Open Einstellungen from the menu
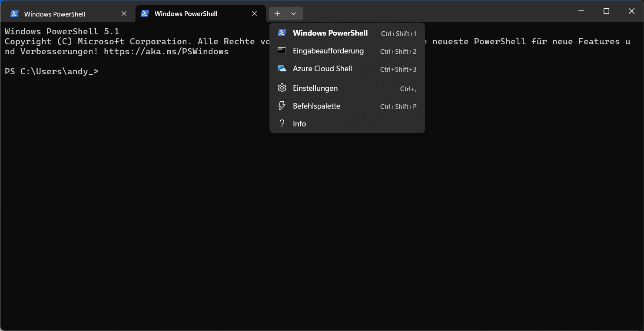The width and height of the screenshot is (644, 331). 347,88
